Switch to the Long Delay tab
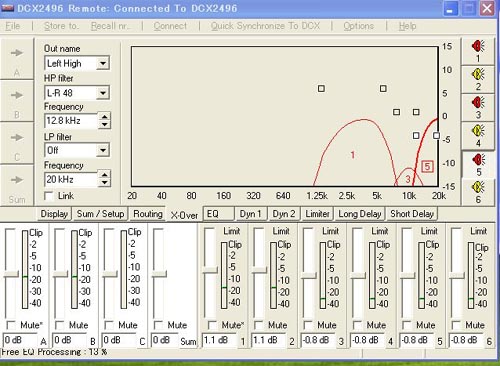The image size is (500, 366). coord(360,214)
